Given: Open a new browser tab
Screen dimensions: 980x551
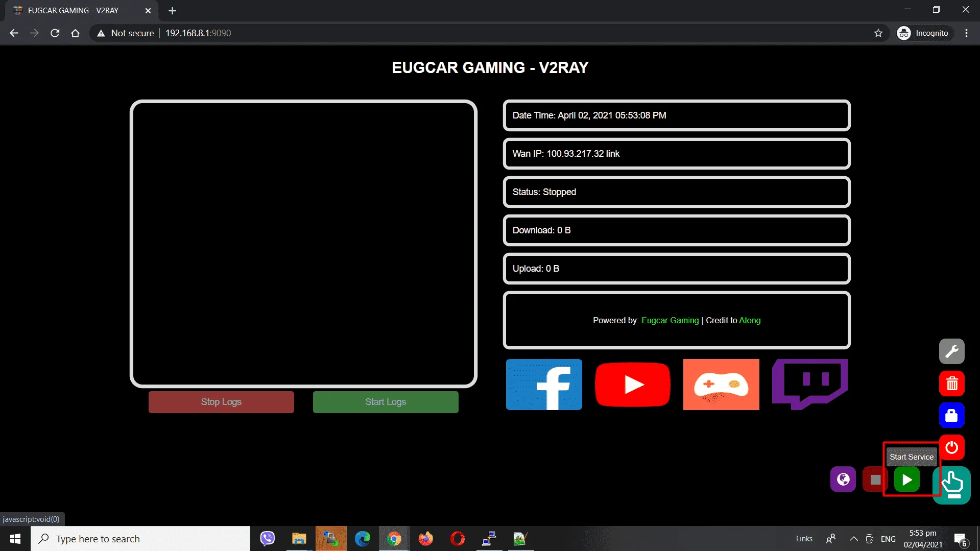Looking at the screenshot, I should click(x=172, y=10).
